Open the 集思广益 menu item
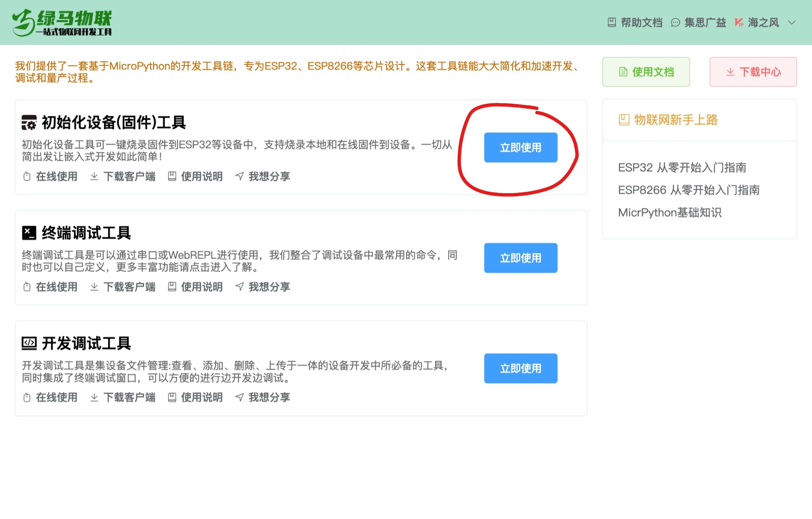Viewport: 812px width, 519px height. click(x=704, y=22)
